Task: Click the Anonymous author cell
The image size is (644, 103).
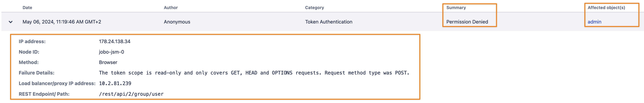Action: tap(177, 22)
